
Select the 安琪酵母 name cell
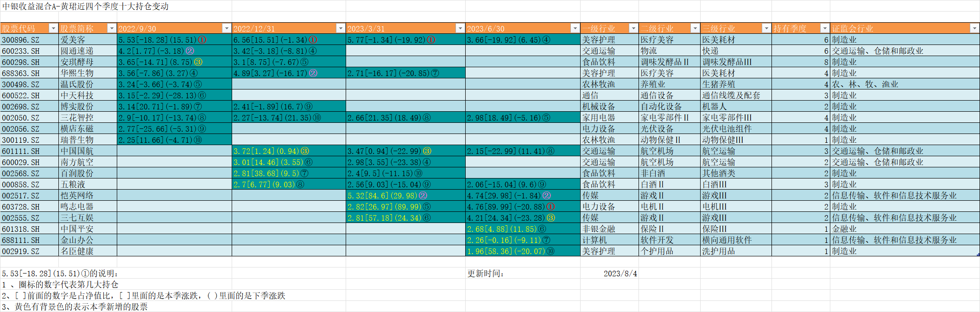click(88, 62)
